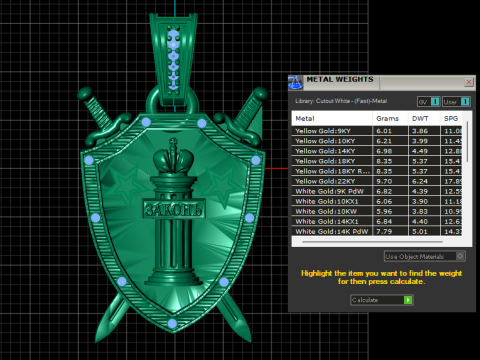Select the Yellow Gold:10KY row

(x=377, y=141)
